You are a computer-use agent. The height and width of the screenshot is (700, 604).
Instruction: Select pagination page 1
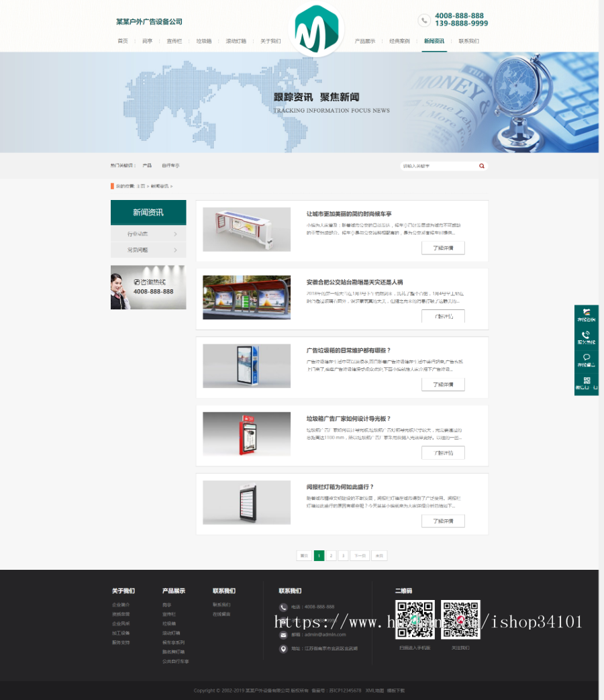[x=319, y=556]
